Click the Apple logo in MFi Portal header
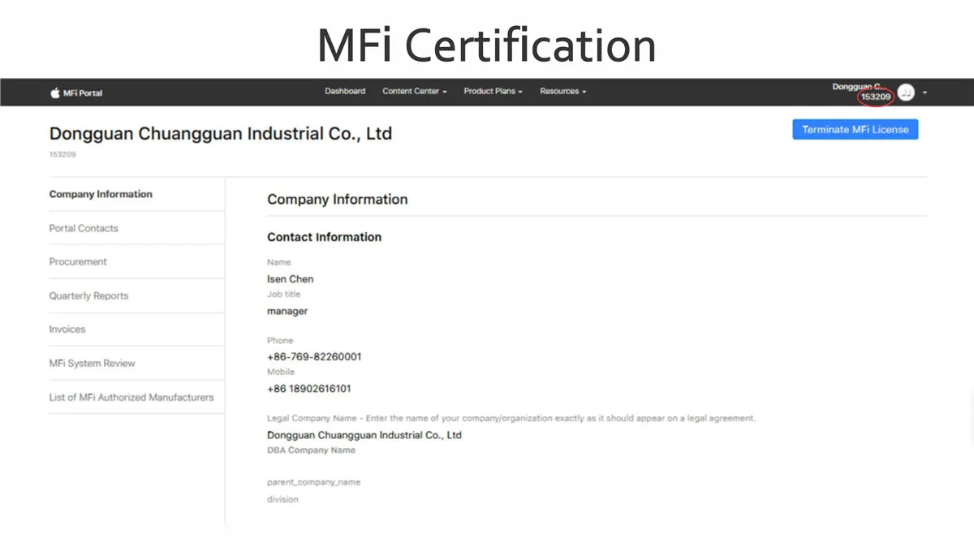 coord(55,93)
